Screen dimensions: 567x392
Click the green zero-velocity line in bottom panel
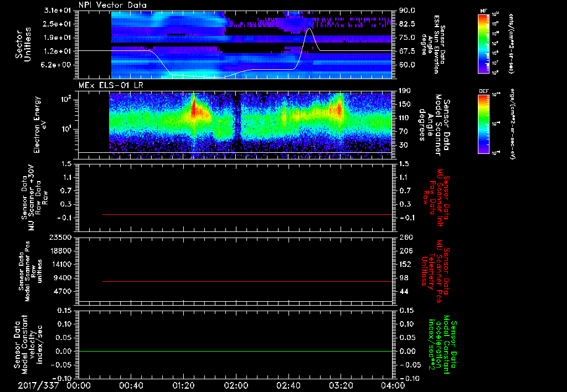(235, 351)
